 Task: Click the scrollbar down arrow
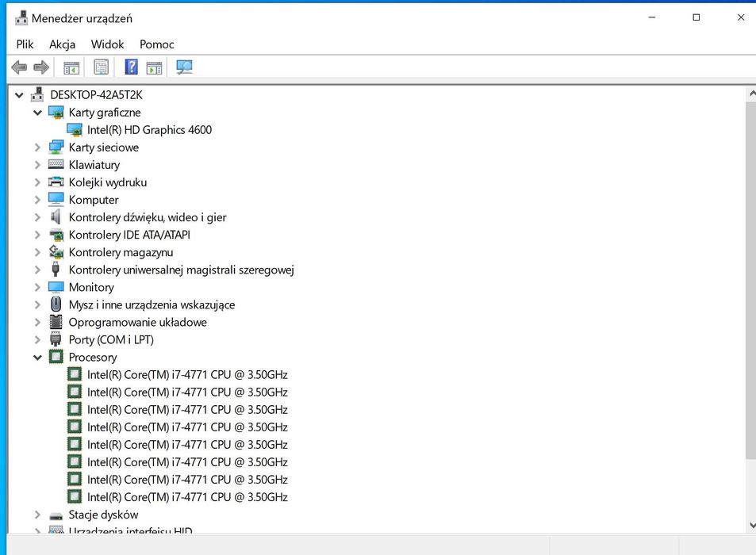[751, 525]
